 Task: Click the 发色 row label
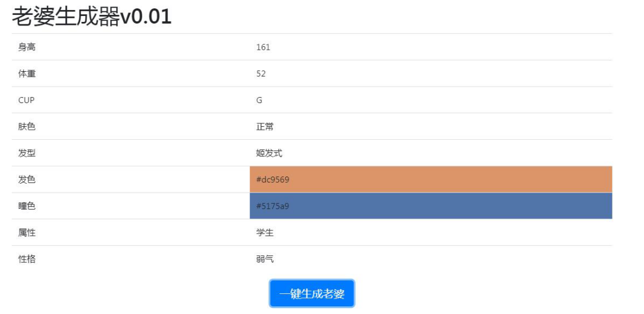coord(27,180)
